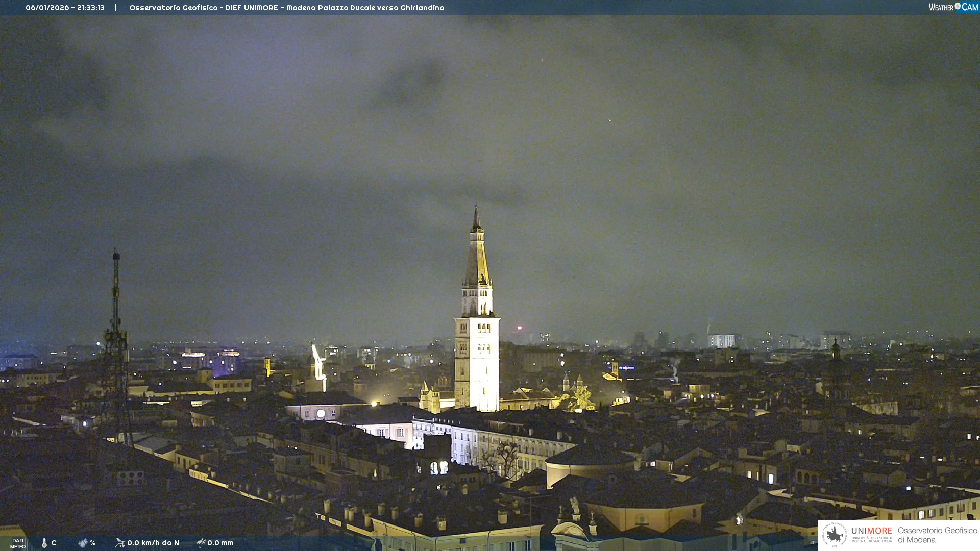Click the time 21:33:13 in header
980x551 pixels.
pos(91,8)
